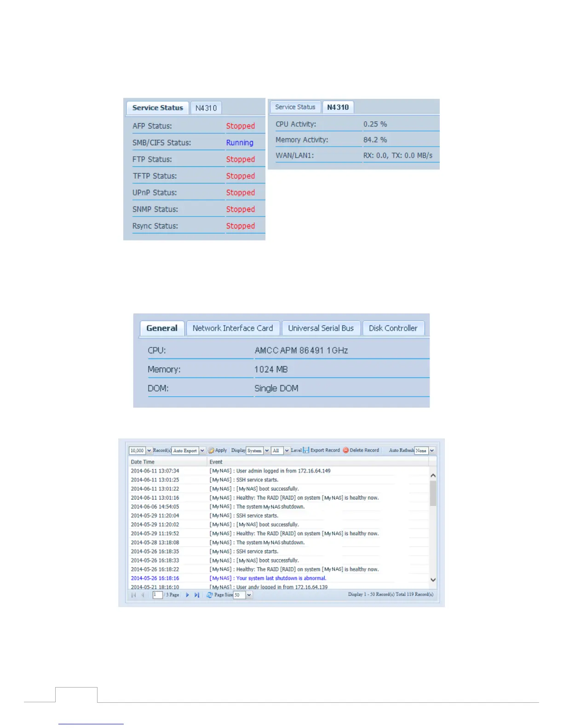This screenshot has width=563, height=728.
Task: Click the AFP Status label
Action: 152,126
